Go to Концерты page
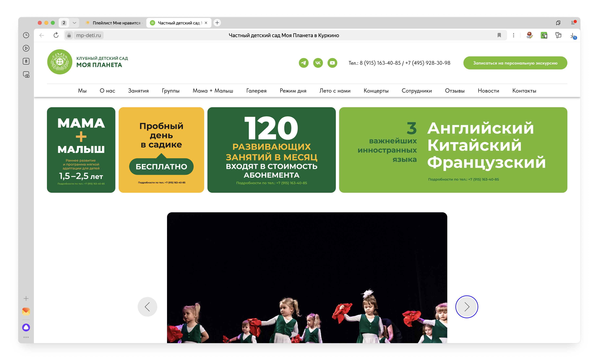Viewport: 598px width, 364px height. tap(376, 91)
